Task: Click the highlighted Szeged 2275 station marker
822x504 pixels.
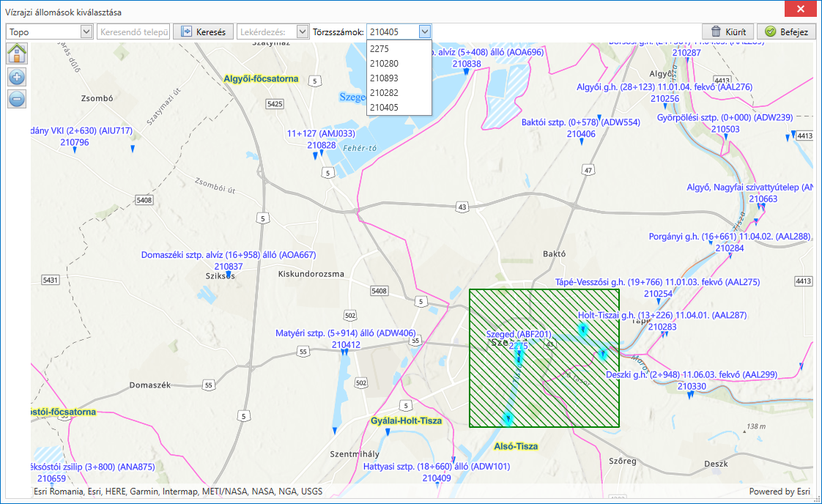Action: [519, 357]
